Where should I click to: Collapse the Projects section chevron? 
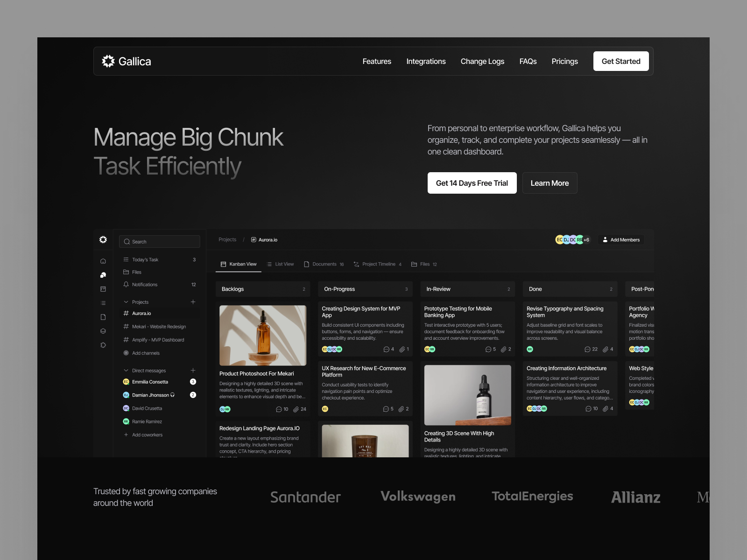[x=126, y=302]
